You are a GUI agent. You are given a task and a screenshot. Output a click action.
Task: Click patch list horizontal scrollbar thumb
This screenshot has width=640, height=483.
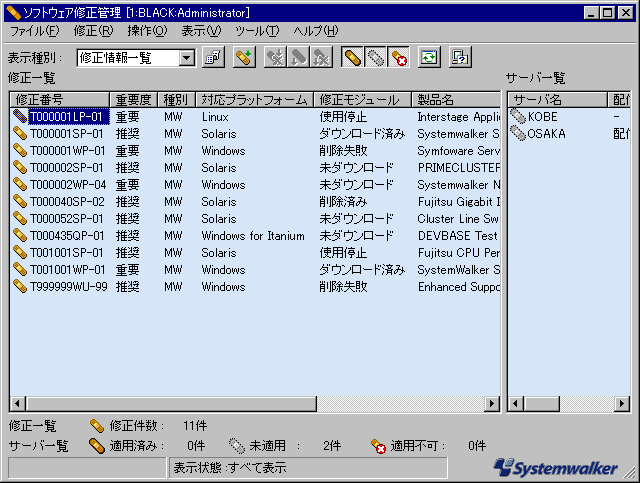pos(171,404)
